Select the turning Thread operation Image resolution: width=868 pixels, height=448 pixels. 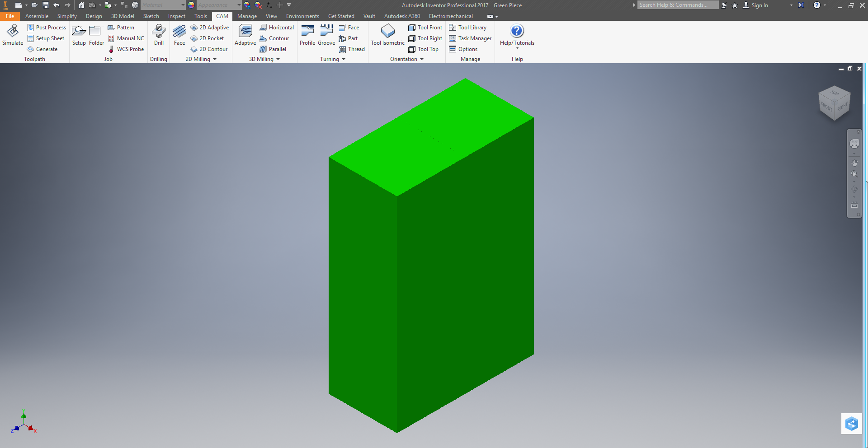pyautogui.click(x=352, y=49)
